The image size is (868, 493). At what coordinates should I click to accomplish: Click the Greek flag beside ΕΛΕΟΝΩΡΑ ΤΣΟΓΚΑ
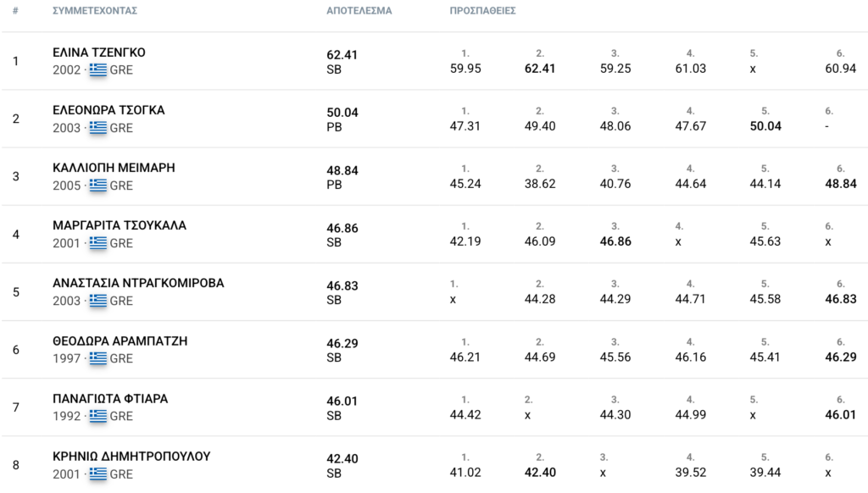pos(98,127)
